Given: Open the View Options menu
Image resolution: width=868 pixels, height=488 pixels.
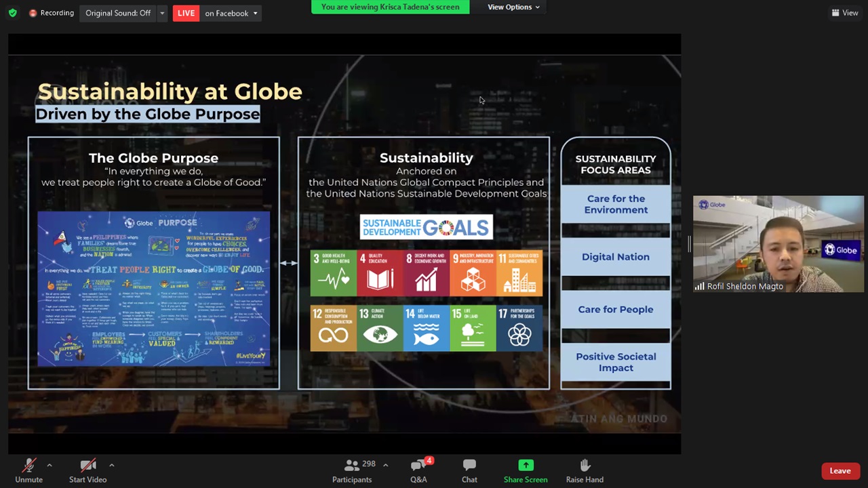Looking at the screenshot, I should (x=513, y=7).
